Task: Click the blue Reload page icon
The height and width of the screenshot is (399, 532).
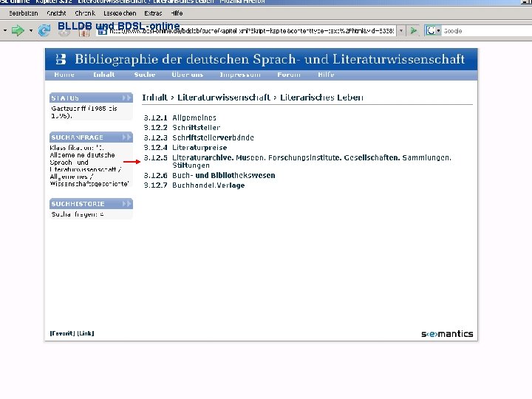Action: (44, 30)
